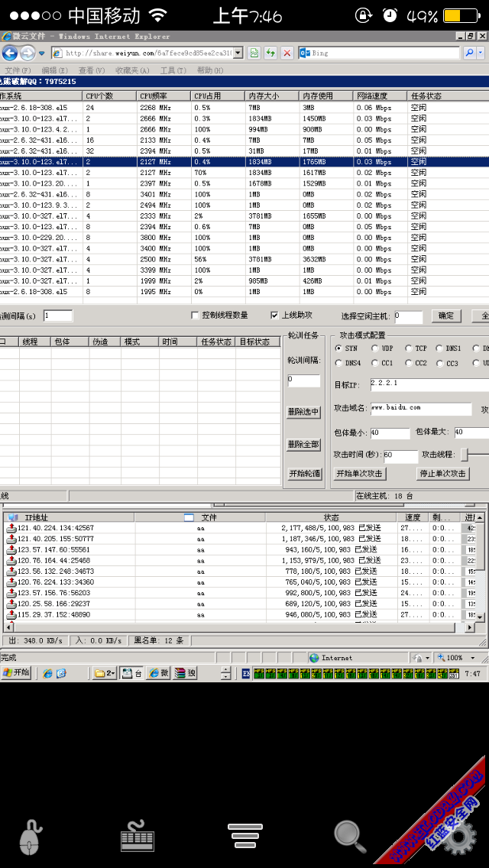This screenshot has height=868, width=489.
Task: Click the 删除全部 button
Action: 303,444
